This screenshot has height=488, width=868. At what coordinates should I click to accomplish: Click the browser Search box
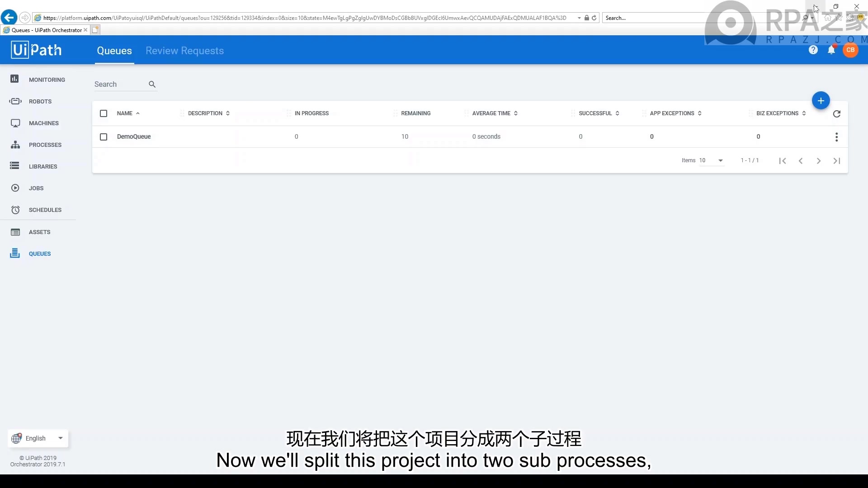pyautogui.click(x=701, y=18)
